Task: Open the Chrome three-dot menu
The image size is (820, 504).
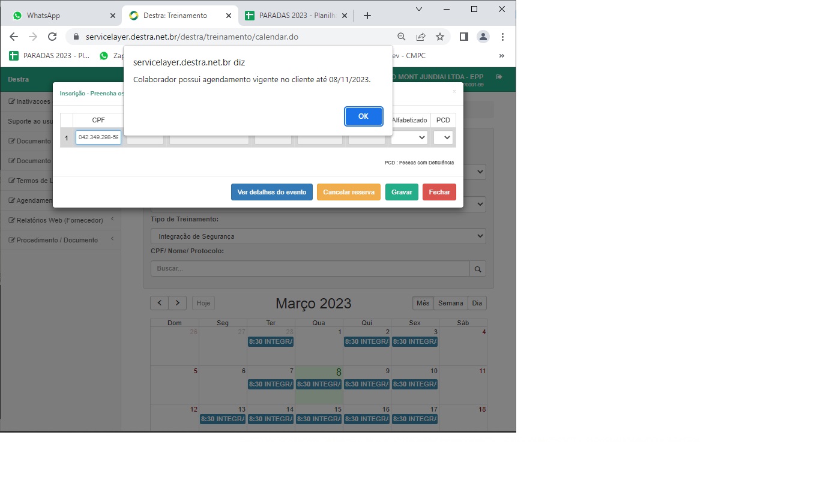Action: click(502, 37)
